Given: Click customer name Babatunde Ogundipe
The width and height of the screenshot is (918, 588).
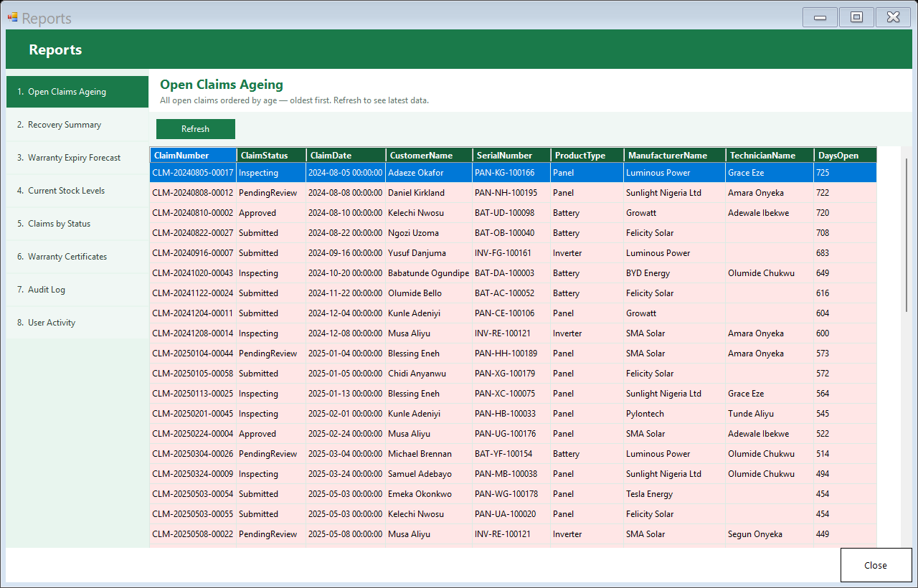Looking at the screenshot, I should (x=429, y=273).
